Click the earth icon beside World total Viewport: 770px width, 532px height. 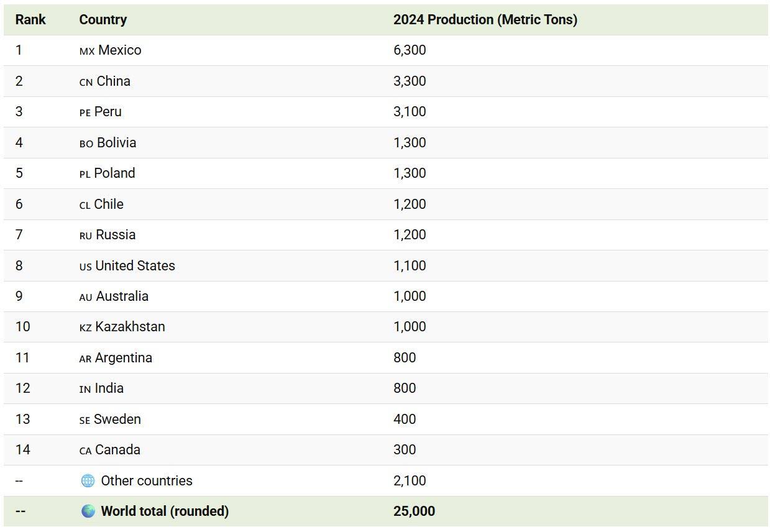tap(88, 511)
